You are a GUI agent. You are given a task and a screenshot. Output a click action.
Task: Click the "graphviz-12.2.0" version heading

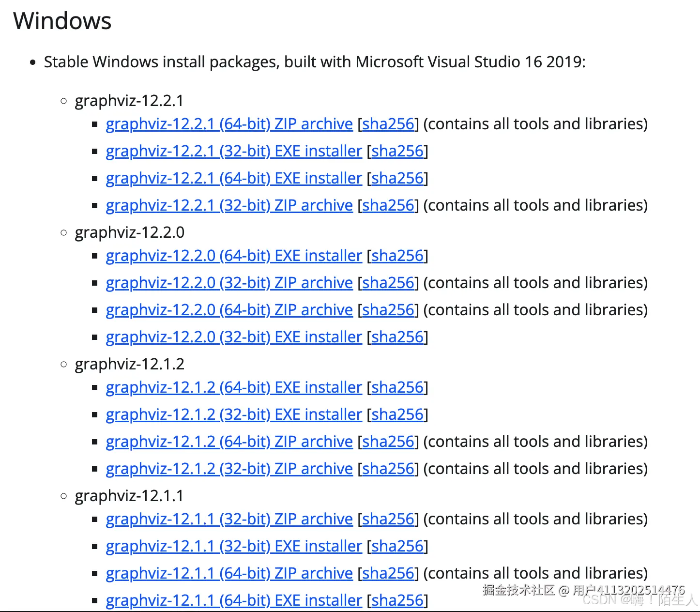[129, 232]
